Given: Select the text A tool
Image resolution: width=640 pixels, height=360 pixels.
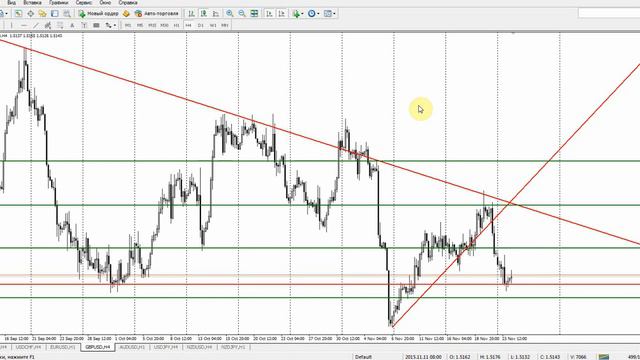Looking at the screenshot, I should click(x=72, y=25).
